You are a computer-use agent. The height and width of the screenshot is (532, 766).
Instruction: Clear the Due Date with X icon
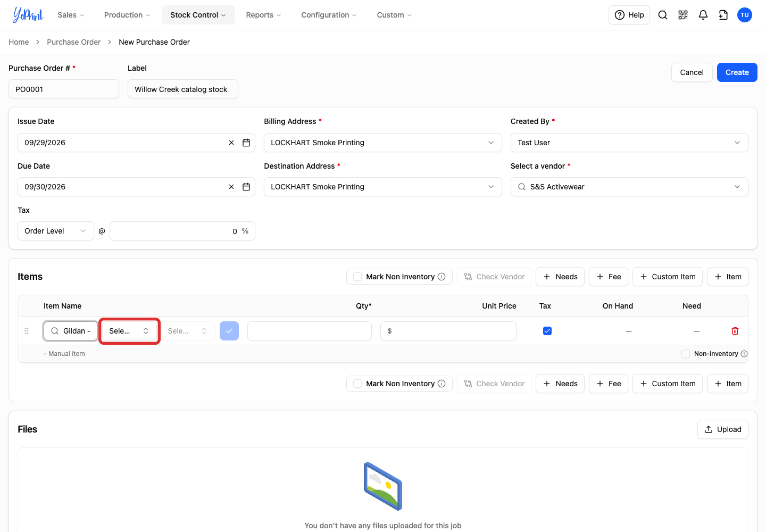click(231, 187)
